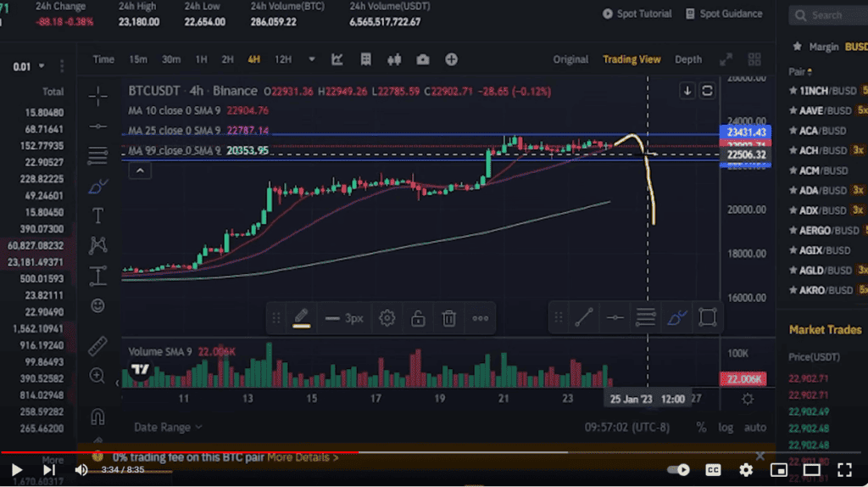868x487 pixels.
Task: Select horizontal line in favorites toolbar
Action: click(615, 317)
